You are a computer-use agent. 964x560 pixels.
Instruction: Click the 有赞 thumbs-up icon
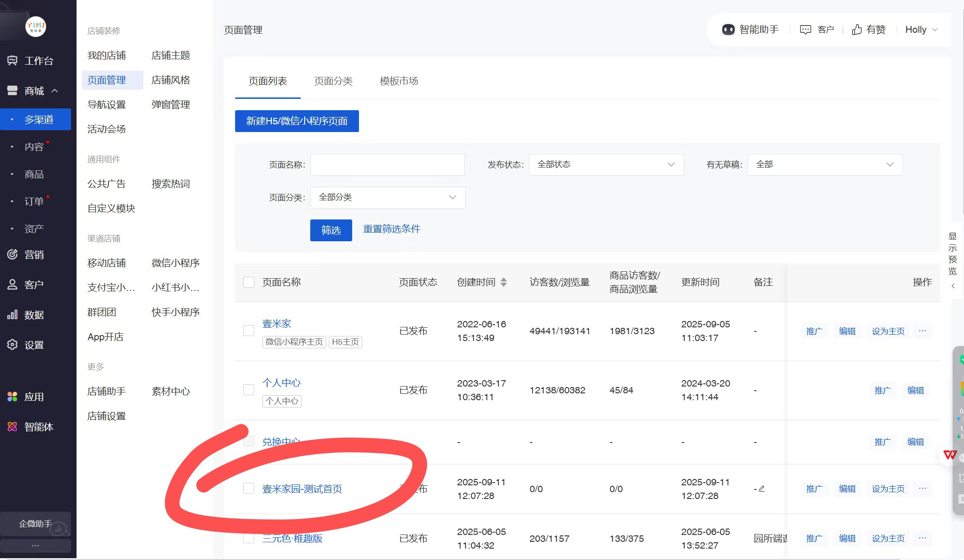[857, 30]
